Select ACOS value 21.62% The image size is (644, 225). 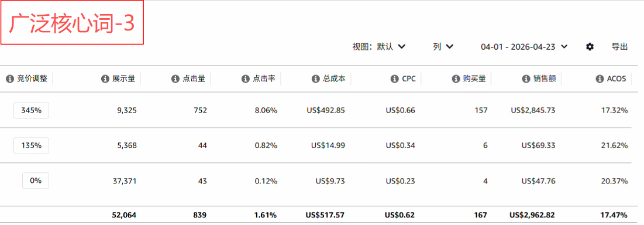[614, 145]
